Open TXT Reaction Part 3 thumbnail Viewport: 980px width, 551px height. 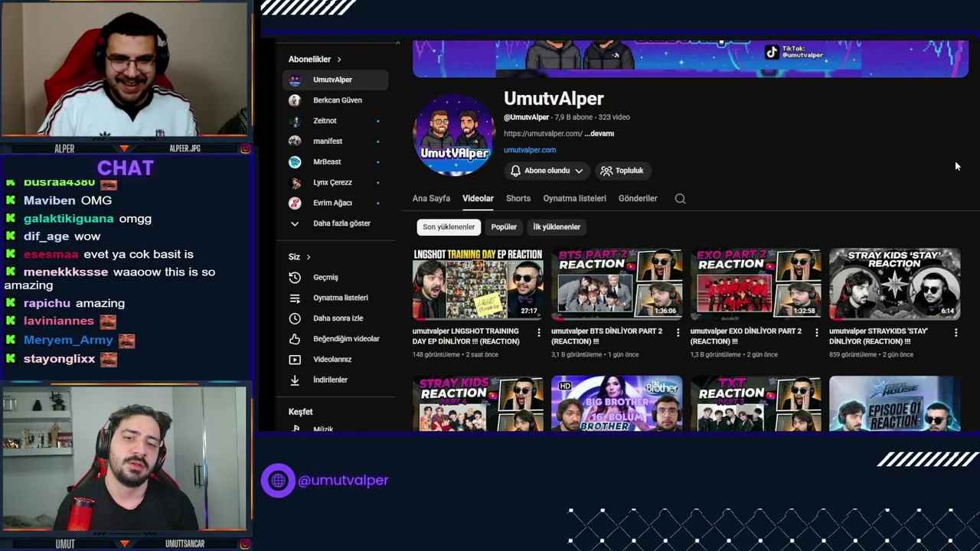coord(756,403)
